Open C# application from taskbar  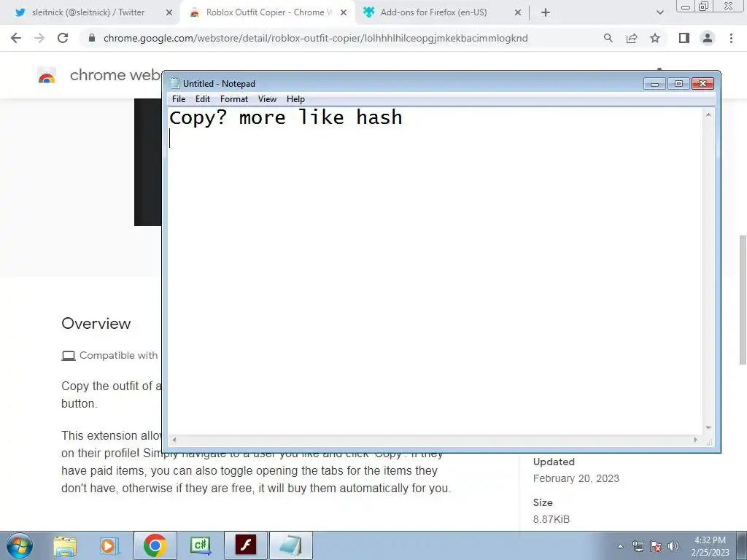point(200,545)
